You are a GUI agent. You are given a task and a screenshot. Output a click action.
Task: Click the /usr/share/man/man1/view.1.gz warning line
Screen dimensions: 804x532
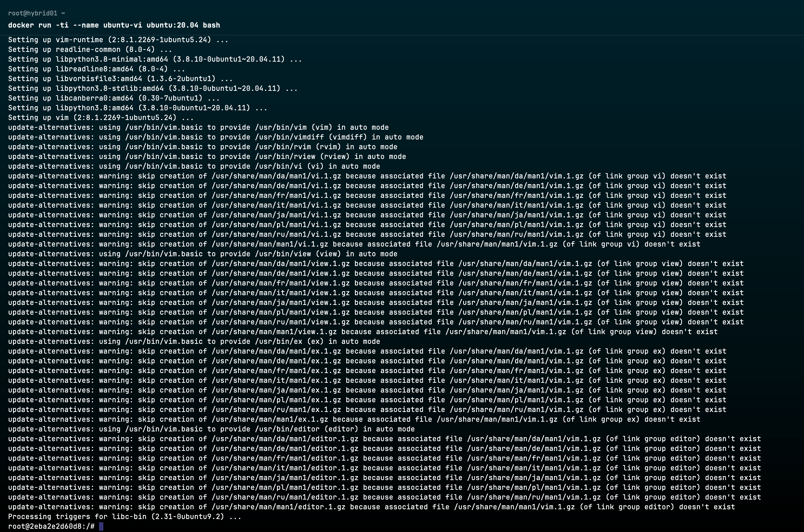363,332
